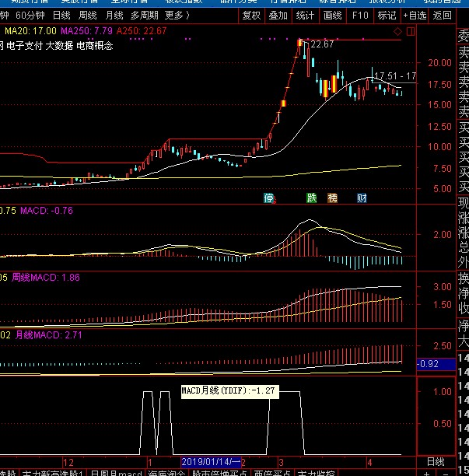Switch to 周线 weekly chart
Screen dimensions: 469x476
88,15
